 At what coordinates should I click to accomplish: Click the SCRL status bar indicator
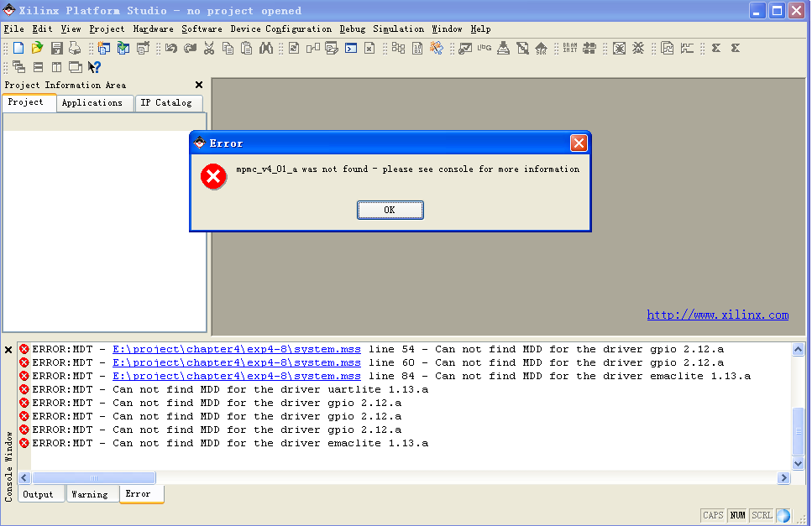click(762, 515)
